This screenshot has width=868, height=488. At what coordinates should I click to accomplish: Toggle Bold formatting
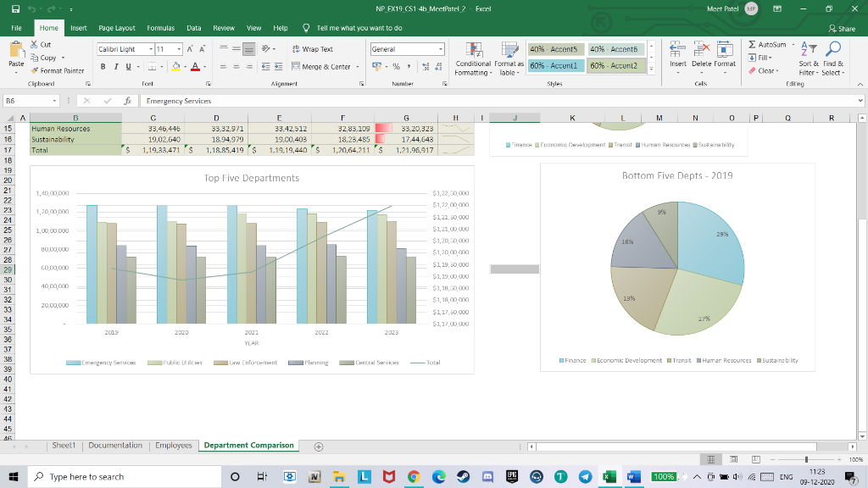tap(103, 66)
